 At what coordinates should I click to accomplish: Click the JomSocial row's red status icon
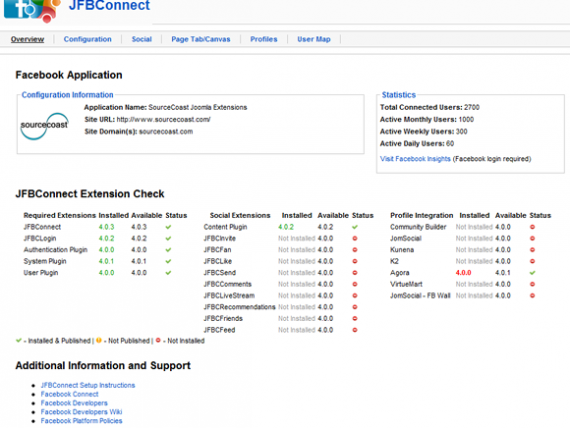[x=532, y=239]
